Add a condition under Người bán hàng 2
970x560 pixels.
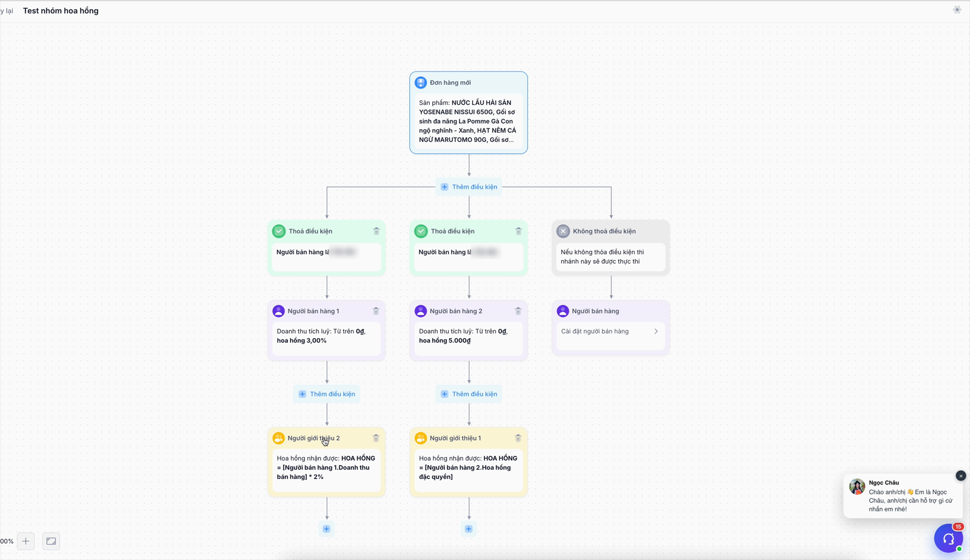coord(469,394)
